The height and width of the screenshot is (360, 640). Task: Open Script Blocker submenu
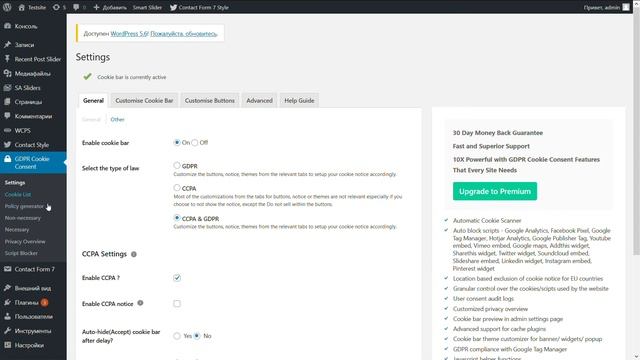click(21, 253)
